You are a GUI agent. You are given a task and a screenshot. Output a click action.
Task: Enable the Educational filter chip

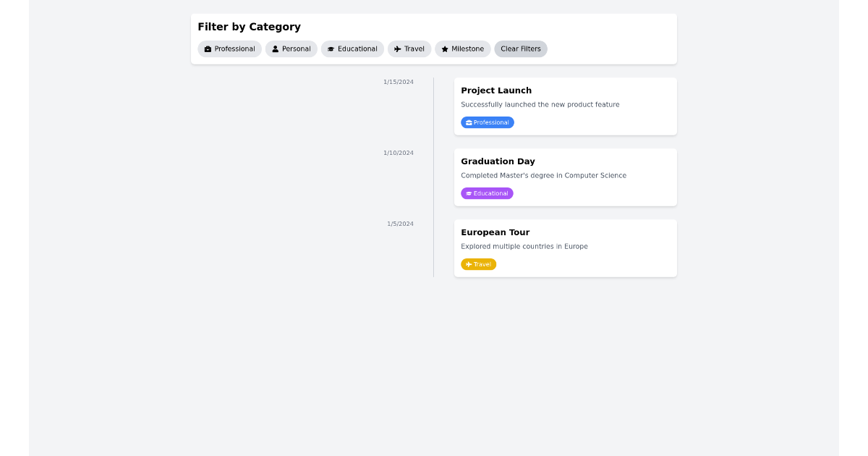click(x=352, y=48)
